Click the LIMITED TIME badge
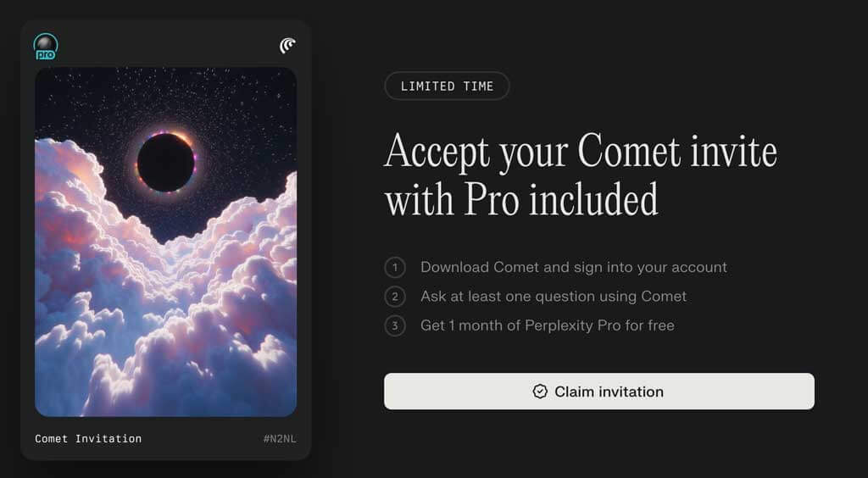This screenshot has width=868, height=478. (447, 86)
